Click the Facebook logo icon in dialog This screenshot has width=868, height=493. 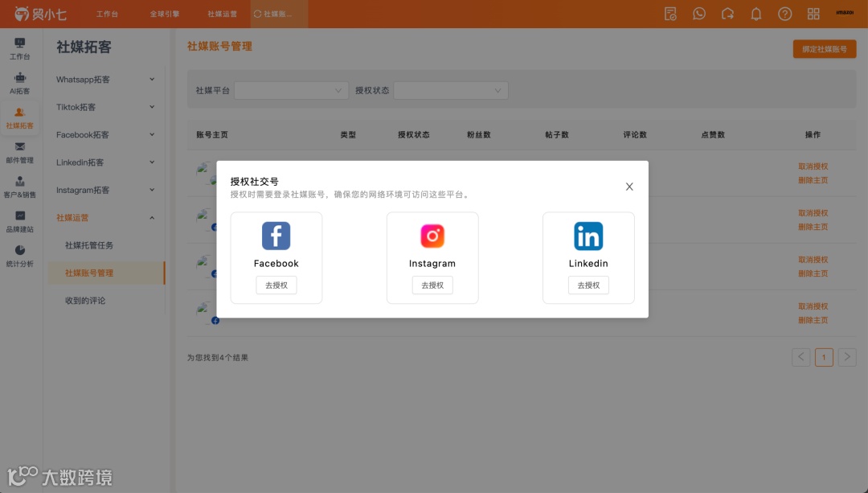coord(276,236)
